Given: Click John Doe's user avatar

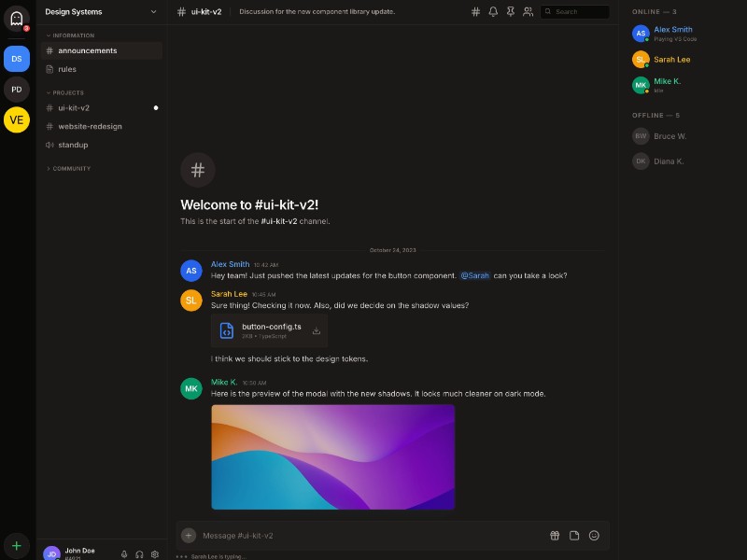Looking at the screenshot, I should [x=51, y=553].
